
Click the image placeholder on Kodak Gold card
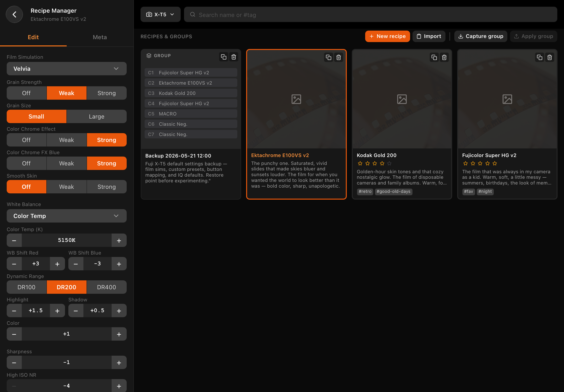click(x=402, y=99)
